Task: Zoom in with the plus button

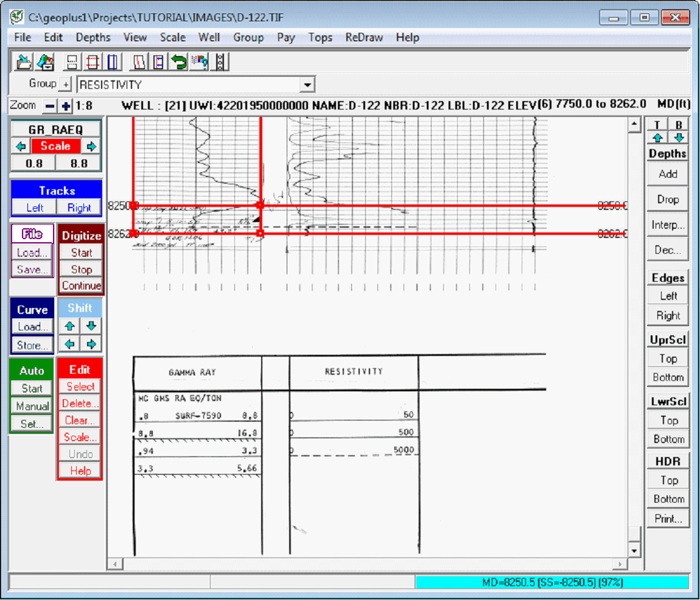Action: coord(66,106)
